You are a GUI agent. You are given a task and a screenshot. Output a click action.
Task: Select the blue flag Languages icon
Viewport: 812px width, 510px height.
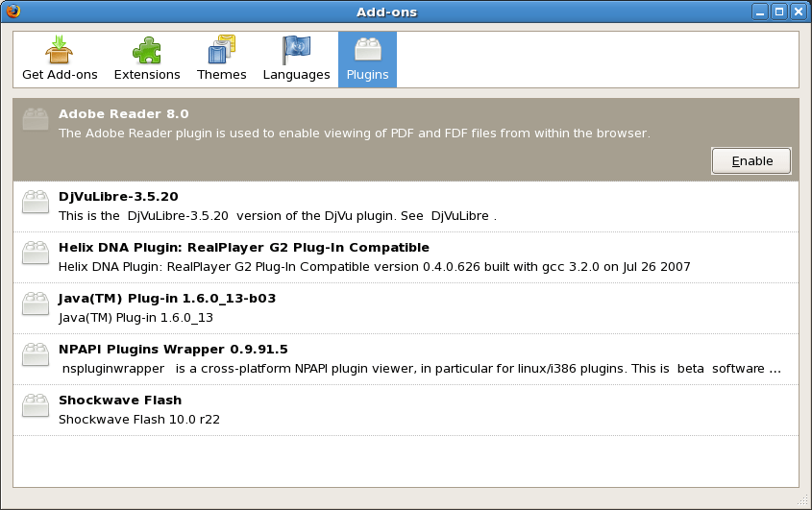pyautogui.click(x=296, y=50)
